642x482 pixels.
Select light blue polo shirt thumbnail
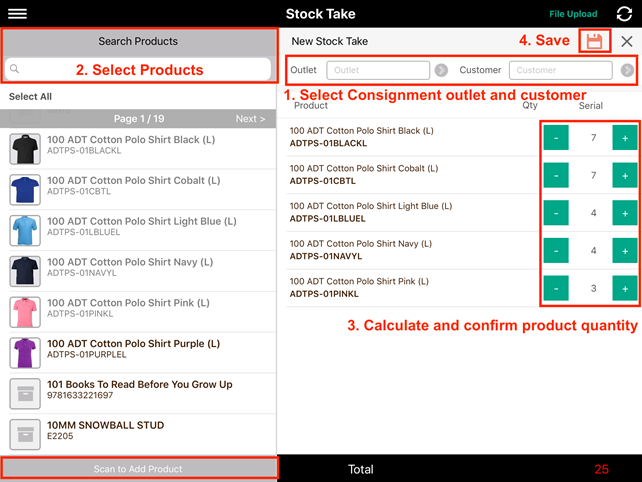pyautogui.click(x=25, y=230)
